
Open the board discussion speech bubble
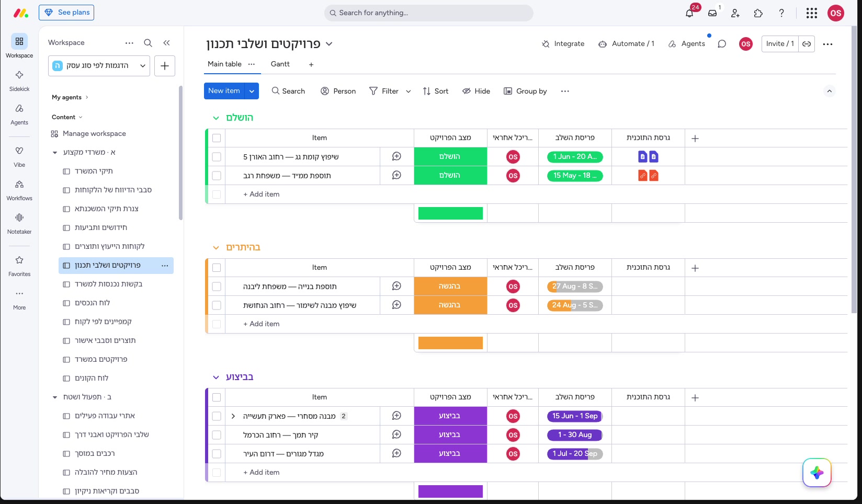click(722, 44)
